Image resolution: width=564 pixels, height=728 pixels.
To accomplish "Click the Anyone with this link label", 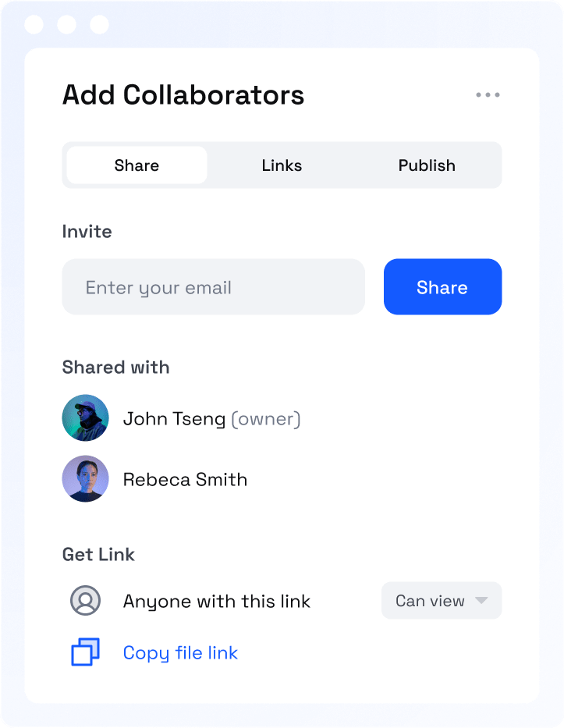I will click(216, 602).
